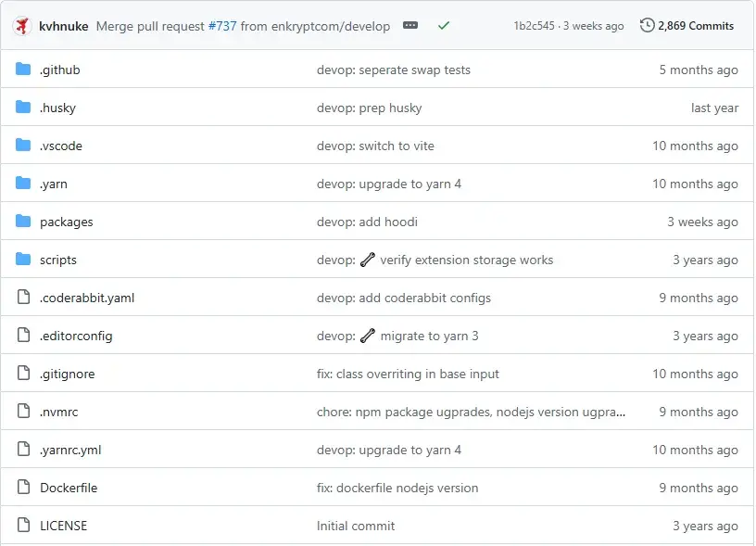The width and height of the screenshot is (756, 546).
Task: Open the 'devop: add hoodi' commit
Action: (x=367, y=222)
